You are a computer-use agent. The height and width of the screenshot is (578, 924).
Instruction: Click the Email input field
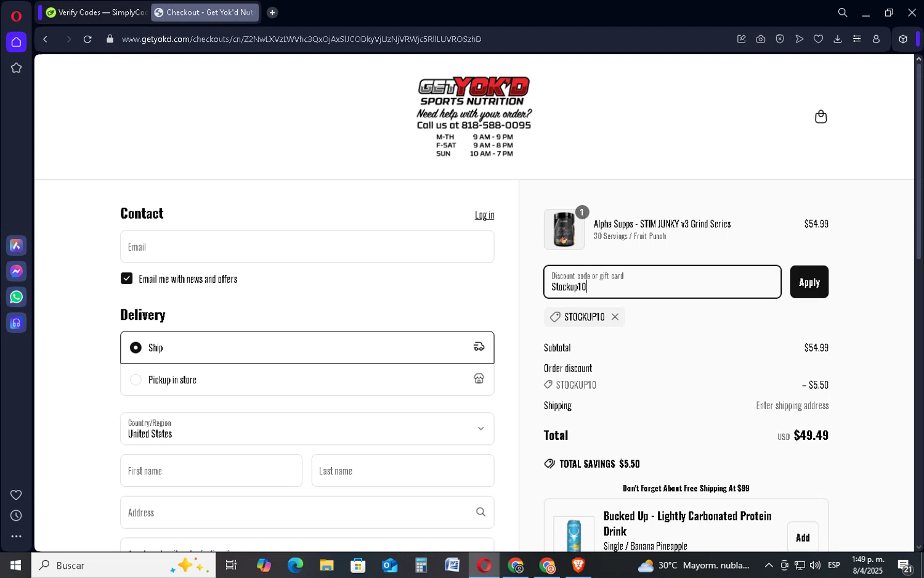[x=307, y=246]
